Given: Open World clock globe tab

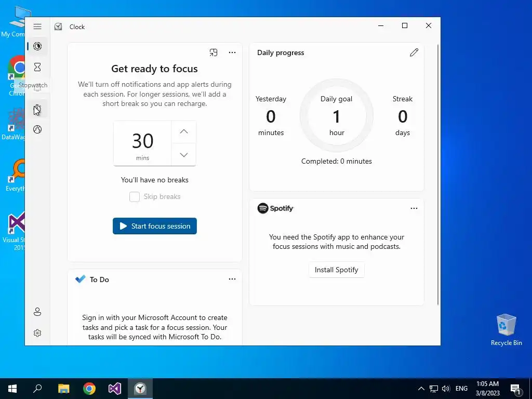Looking at the screenshot, I should (37, 129).
